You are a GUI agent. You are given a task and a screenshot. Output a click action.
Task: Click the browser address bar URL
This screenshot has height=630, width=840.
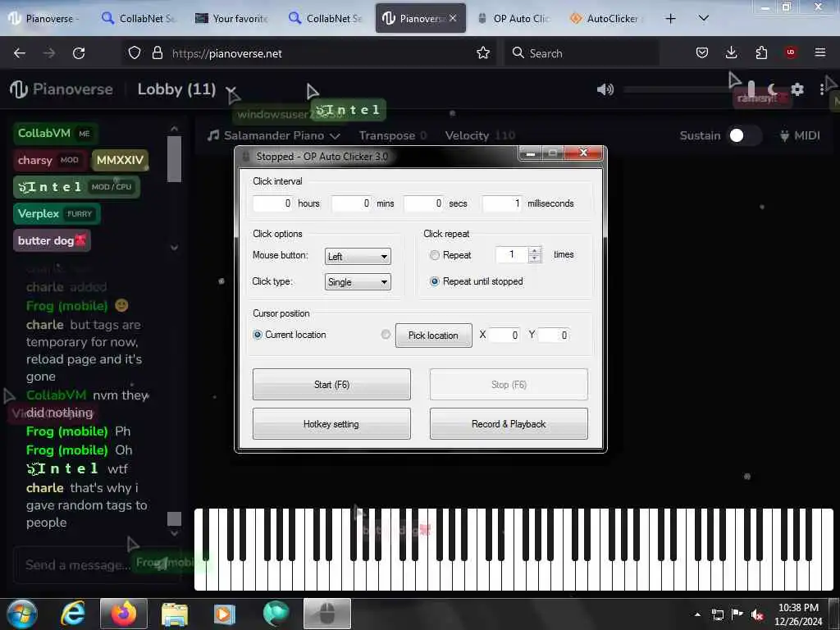click(226, 53)
